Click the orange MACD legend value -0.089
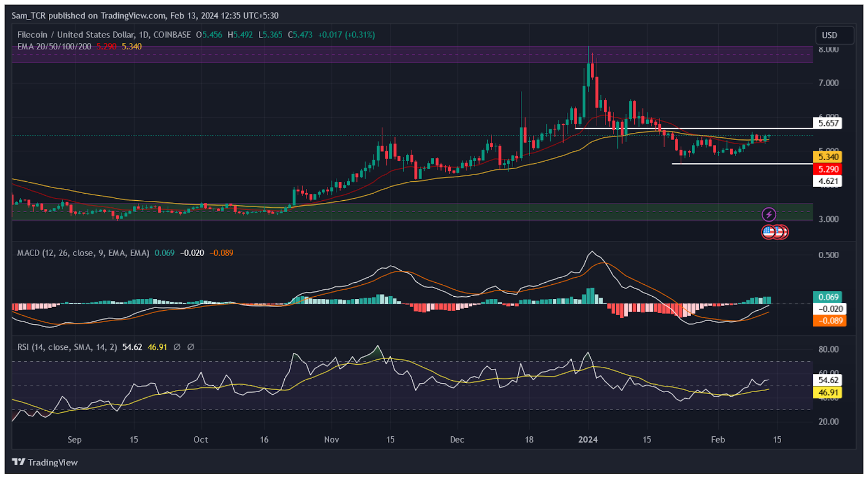Viewport: 868px width, 478px height. coord(221,253)
